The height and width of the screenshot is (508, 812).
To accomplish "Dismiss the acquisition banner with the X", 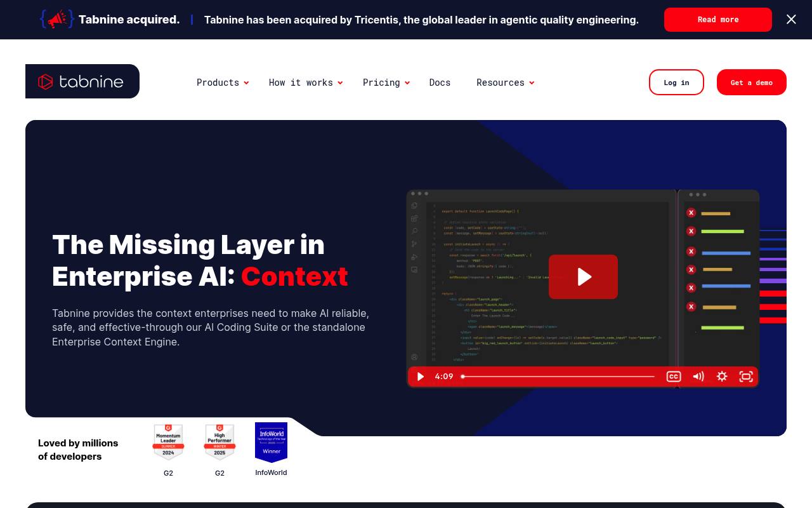I will [x=791, y=20].
